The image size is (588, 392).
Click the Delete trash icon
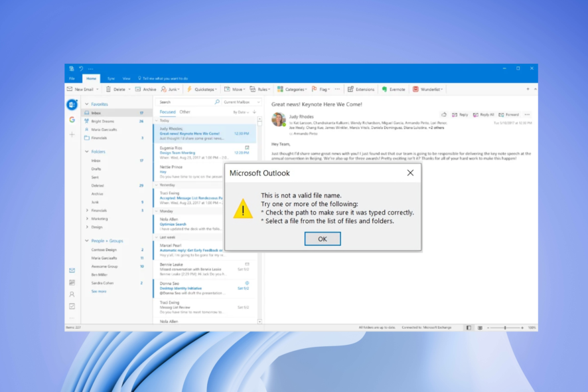click(108, 89)
